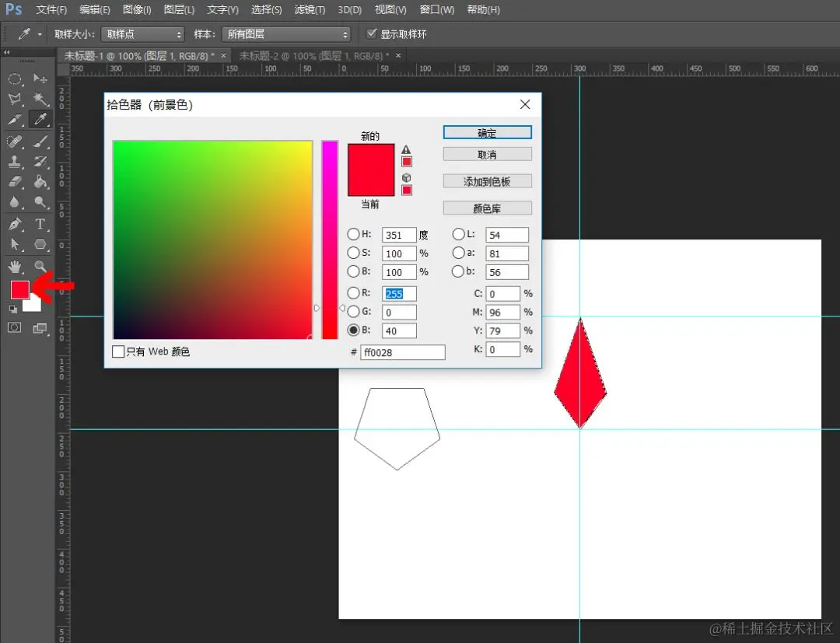Select the Move tool
The height and width of the screenshot is (643, 840).
coord(40,79)
